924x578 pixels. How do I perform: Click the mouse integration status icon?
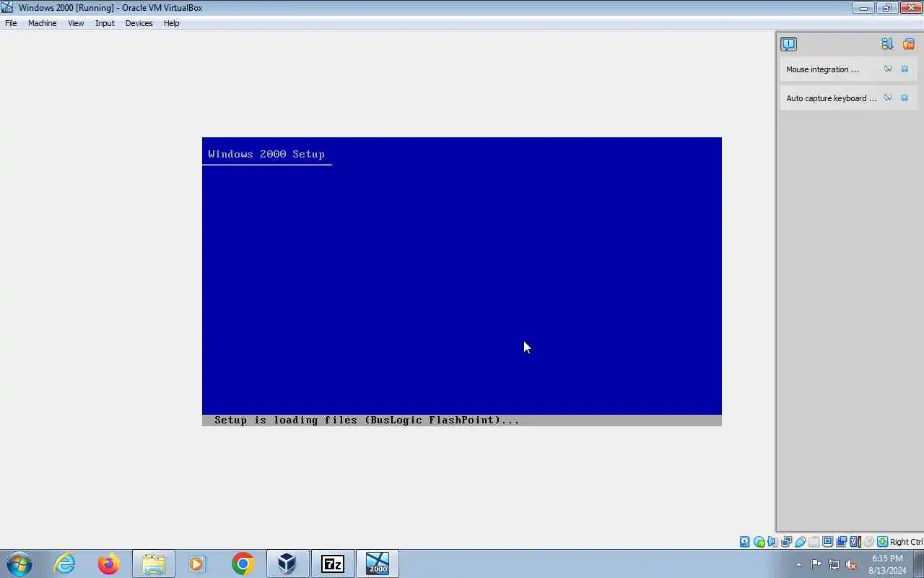click(868, 542)
